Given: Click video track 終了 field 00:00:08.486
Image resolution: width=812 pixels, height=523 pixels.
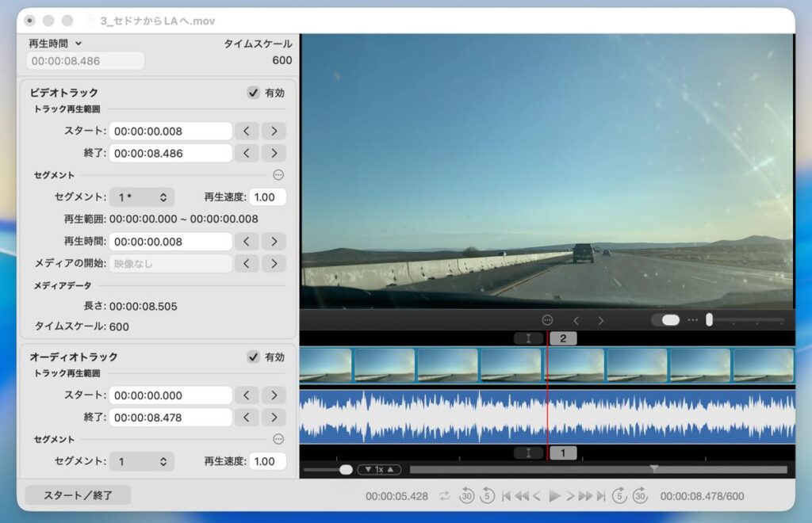Looking at the screenshot, I should click(170, 153).
